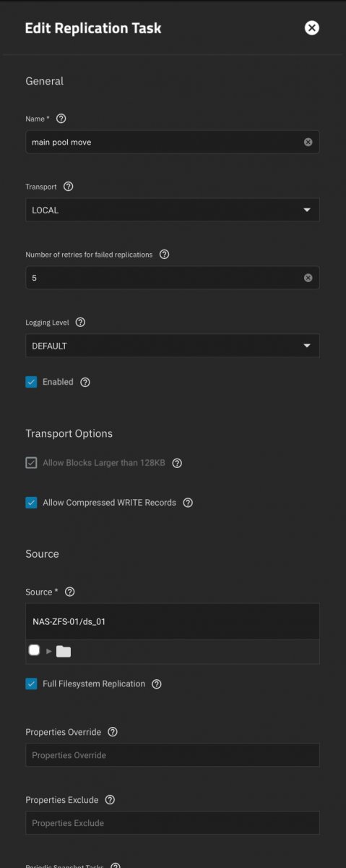Close the Edit Replication Task panel
Viewport: 346px width, 868px height.
311,28
